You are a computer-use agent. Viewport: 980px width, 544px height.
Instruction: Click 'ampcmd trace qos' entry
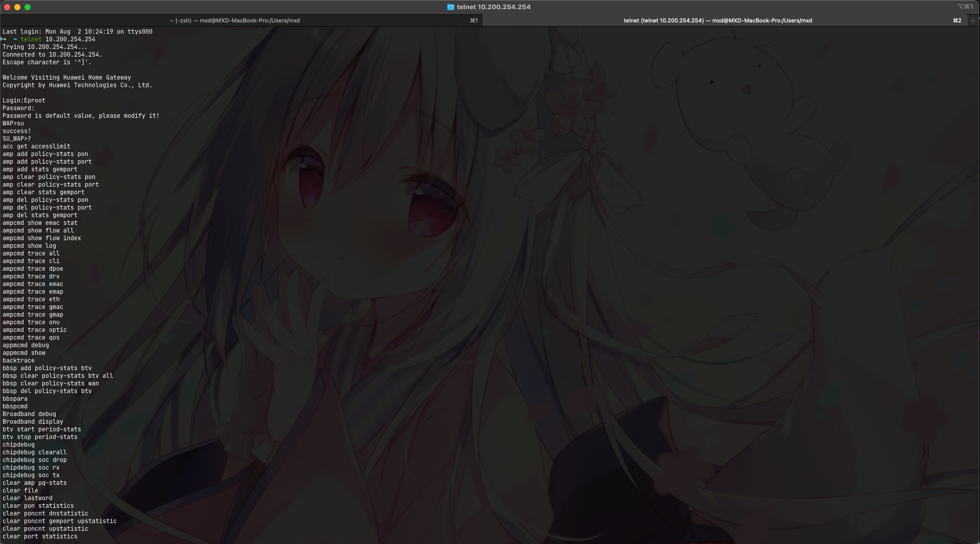click(31, 338)
